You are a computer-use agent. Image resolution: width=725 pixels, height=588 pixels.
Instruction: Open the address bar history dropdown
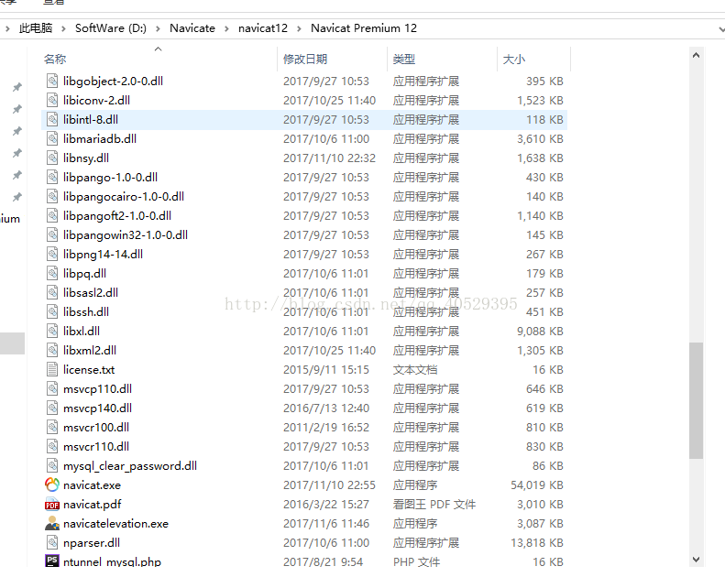pos(721,29)
